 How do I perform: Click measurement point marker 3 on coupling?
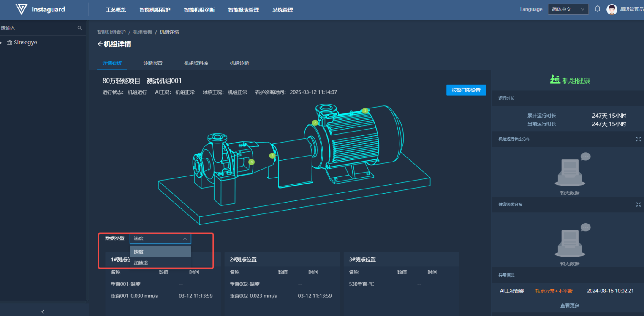(272, 156)
